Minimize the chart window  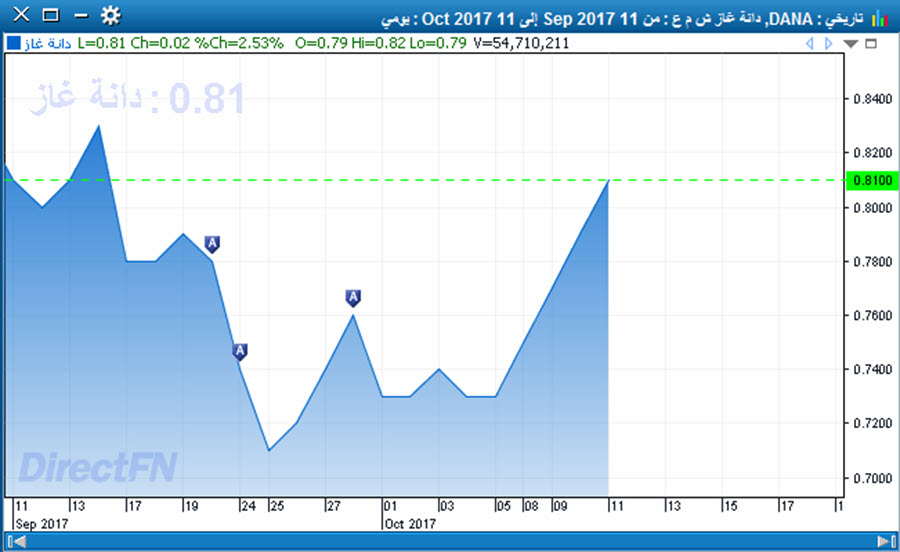[80, 15]
